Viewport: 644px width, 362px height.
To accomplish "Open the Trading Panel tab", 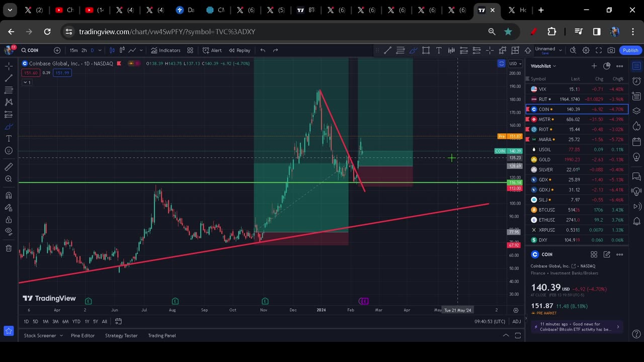I will pyautogui.click(x=162, y=335).
